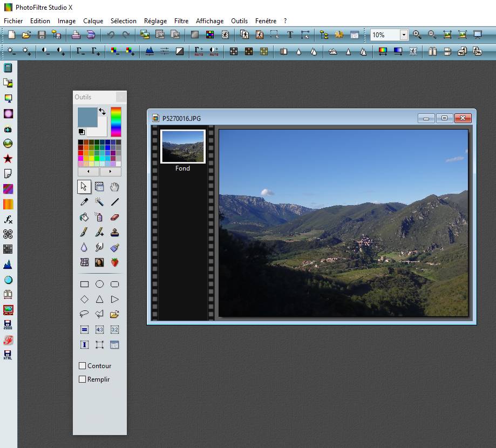Open the Calque menu
Screen dimensions: 496x448
[93, 21]
